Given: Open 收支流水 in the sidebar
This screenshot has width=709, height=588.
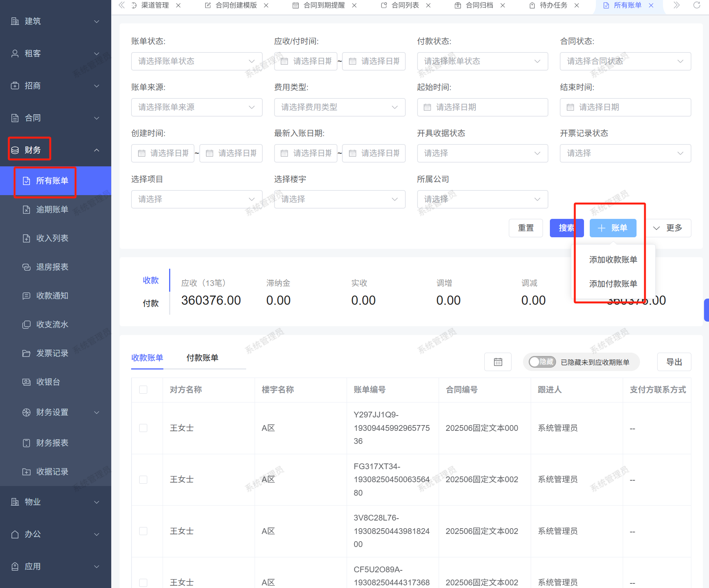Looking at the screenshot, I should 52,324.
